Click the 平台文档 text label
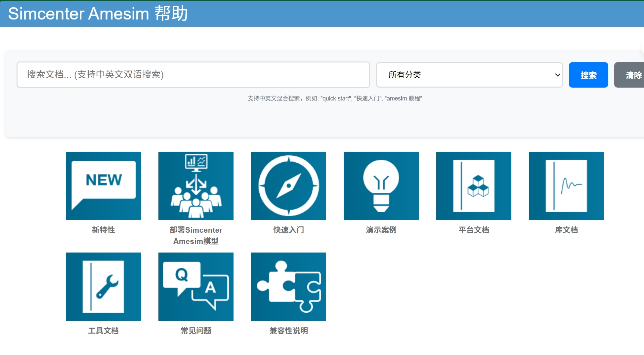The width and height of the screenshot is (644, 355). coord(474,230)
